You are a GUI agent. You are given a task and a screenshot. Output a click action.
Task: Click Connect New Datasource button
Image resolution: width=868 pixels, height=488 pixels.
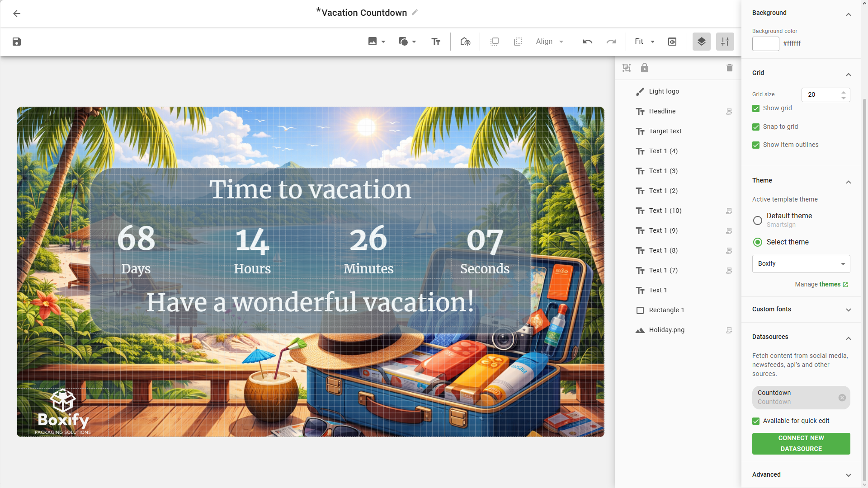tap(801, 443)
